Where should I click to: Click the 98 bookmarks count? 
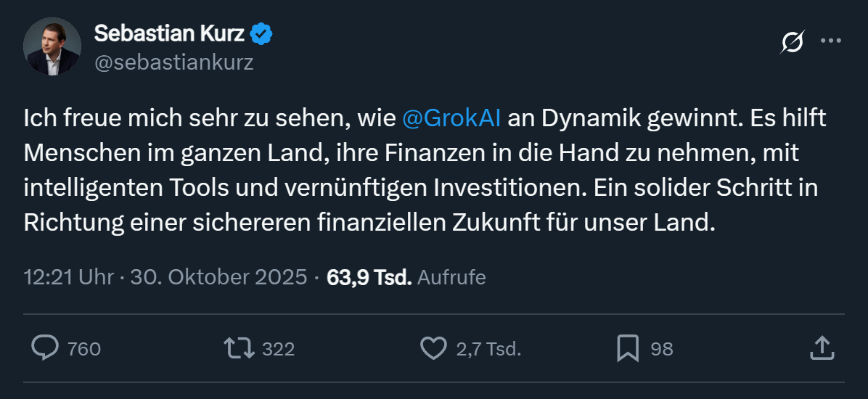pos(661,350)
